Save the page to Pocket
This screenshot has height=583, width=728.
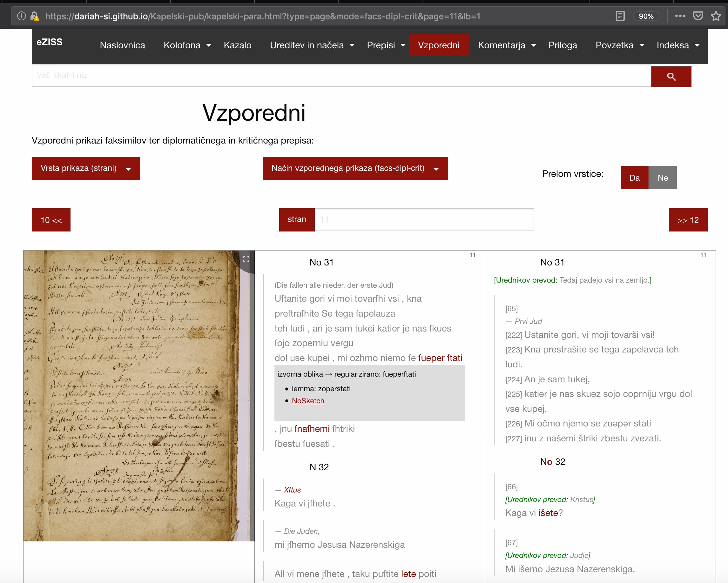(698, 16)
